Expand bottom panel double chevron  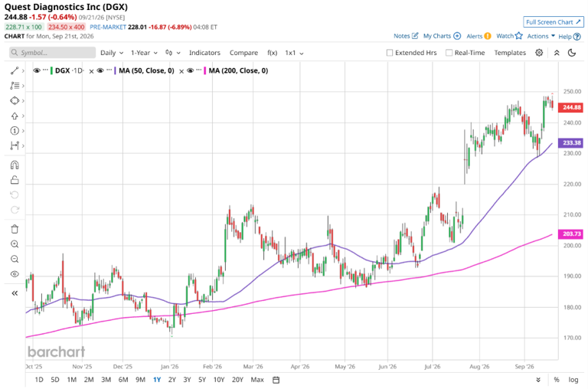[x=538, y=380]
